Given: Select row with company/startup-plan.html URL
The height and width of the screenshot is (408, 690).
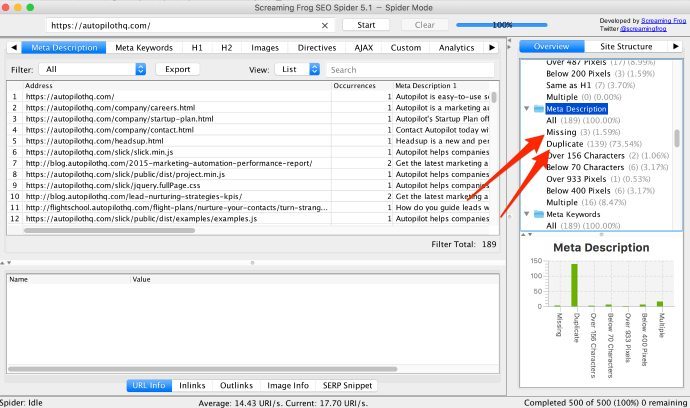Looking at the screenshot, I should (249, 119).
